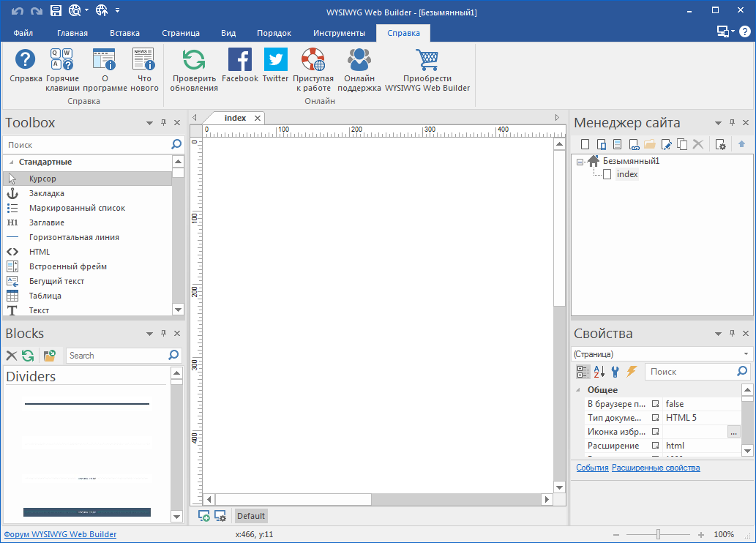Click the lightning events icon in properties
This screenshot has width=756, height=543.
tap(632, 371)
